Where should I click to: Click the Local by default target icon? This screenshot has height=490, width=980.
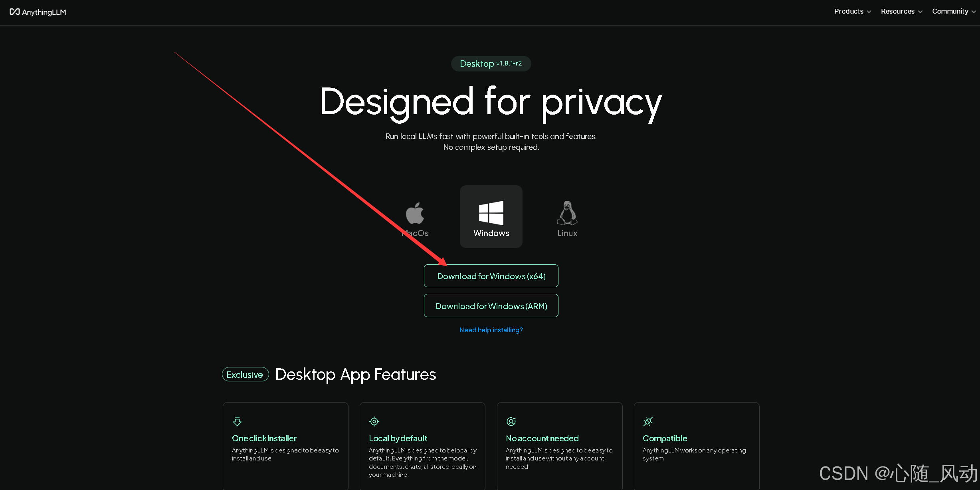[x=374, y=422]
